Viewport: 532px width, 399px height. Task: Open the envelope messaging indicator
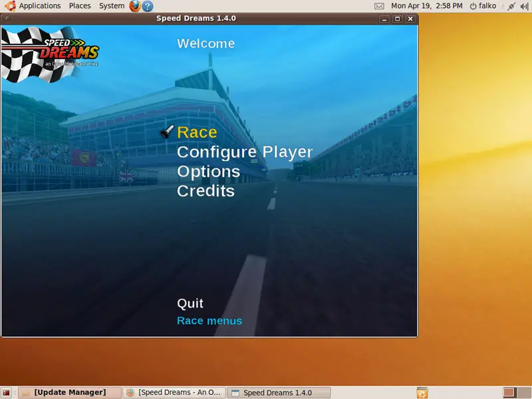pos(379,6)
